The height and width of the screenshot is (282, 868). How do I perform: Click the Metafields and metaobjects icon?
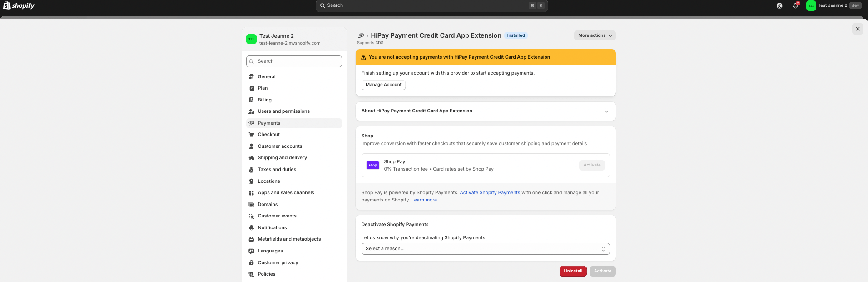tap(251, 239)
